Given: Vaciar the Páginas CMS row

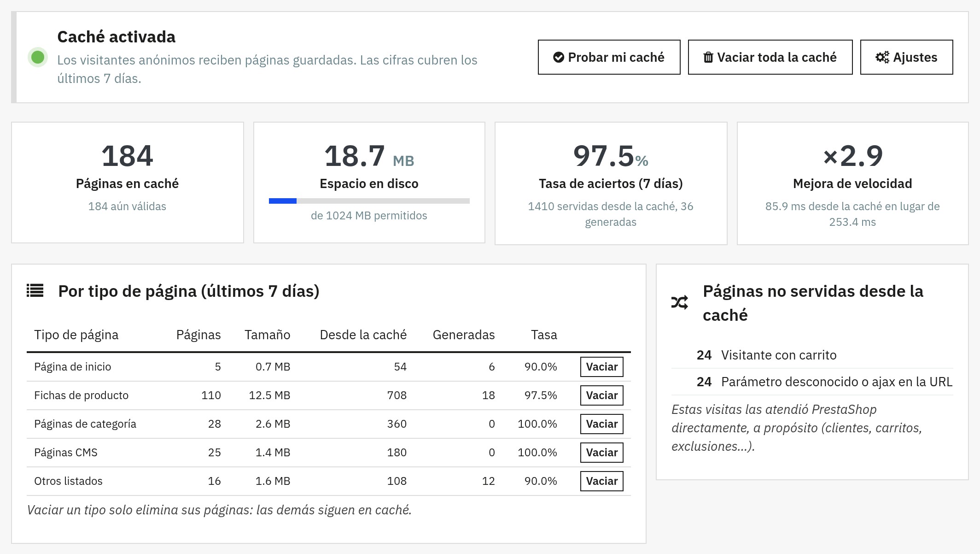Looking at the screenshot, I should (x=601, y=453).
